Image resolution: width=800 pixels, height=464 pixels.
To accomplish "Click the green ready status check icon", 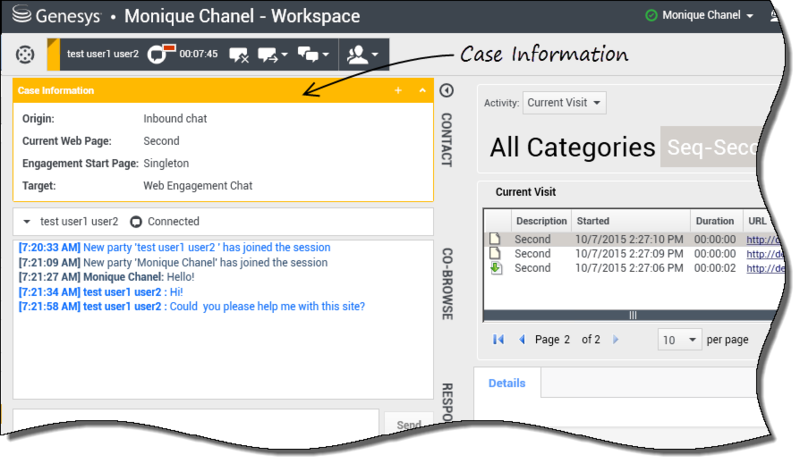I will click(x=651, y=15).
